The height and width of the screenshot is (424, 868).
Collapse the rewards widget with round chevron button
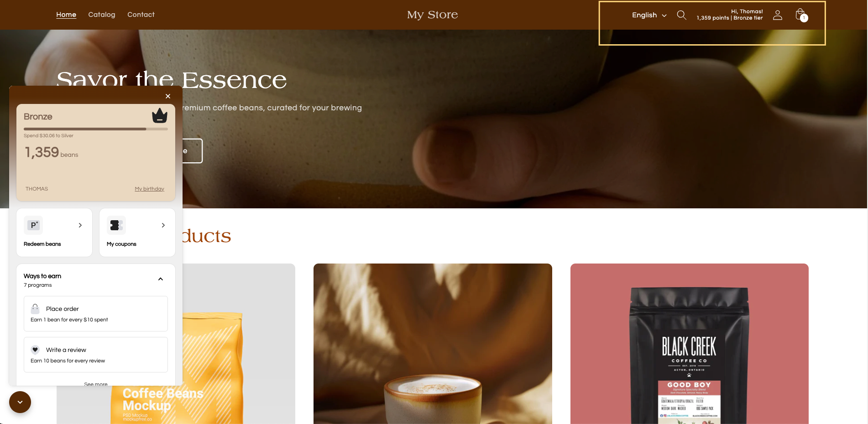click(20, 402)
